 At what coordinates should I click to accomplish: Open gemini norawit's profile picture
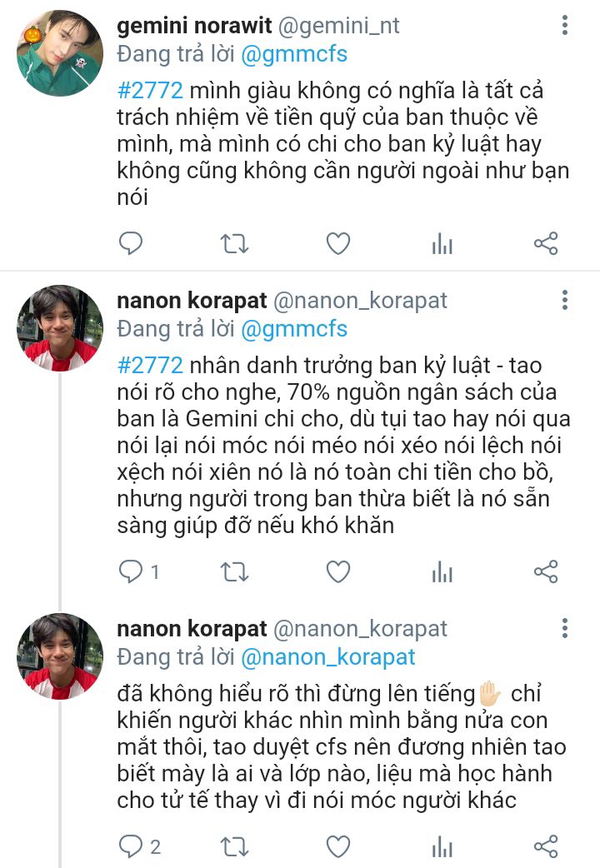[x=60, y=42]
